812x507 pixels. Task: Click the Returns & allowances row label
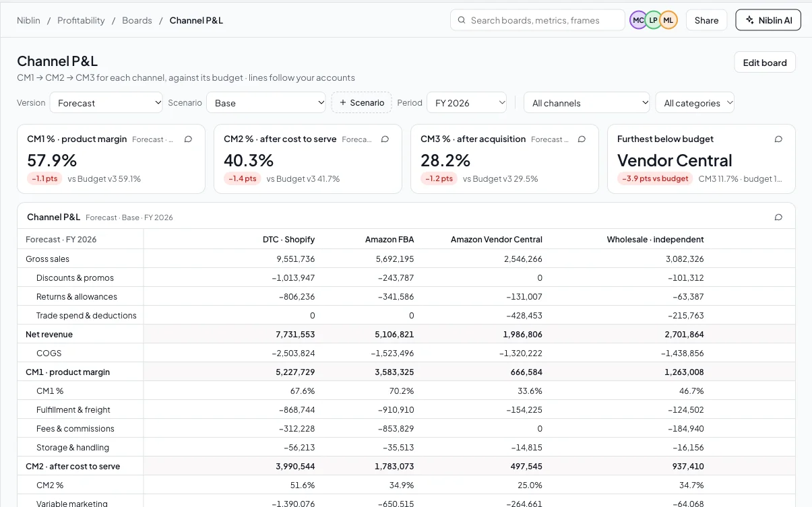pyautogui.click(x=77, y=297)
